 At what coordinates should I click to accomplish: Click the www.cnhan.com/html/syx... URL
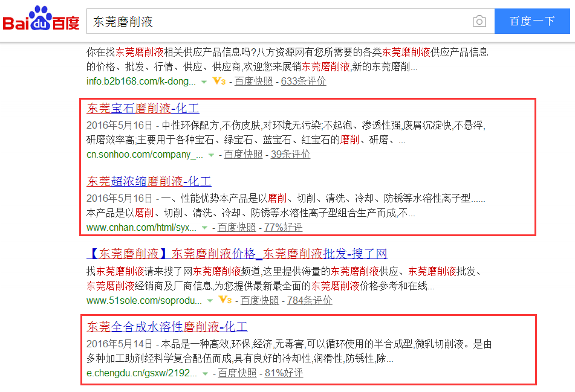point(141,228)
